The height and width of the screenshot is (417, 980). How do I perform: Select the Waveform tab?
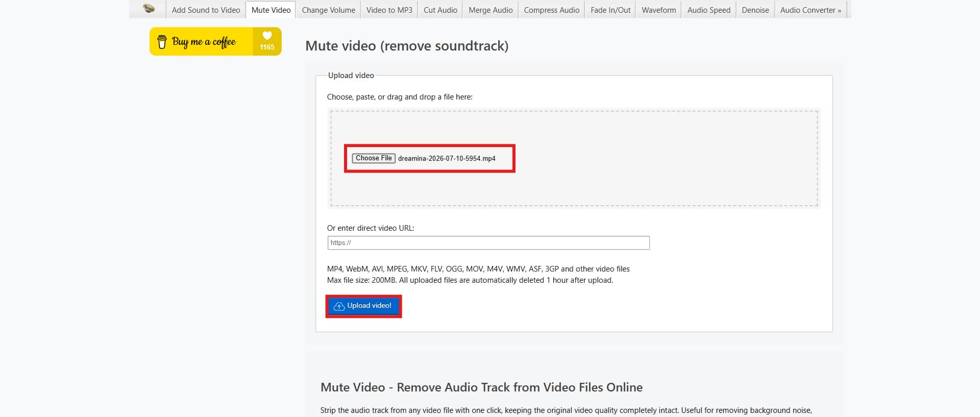tap(659, 10)
